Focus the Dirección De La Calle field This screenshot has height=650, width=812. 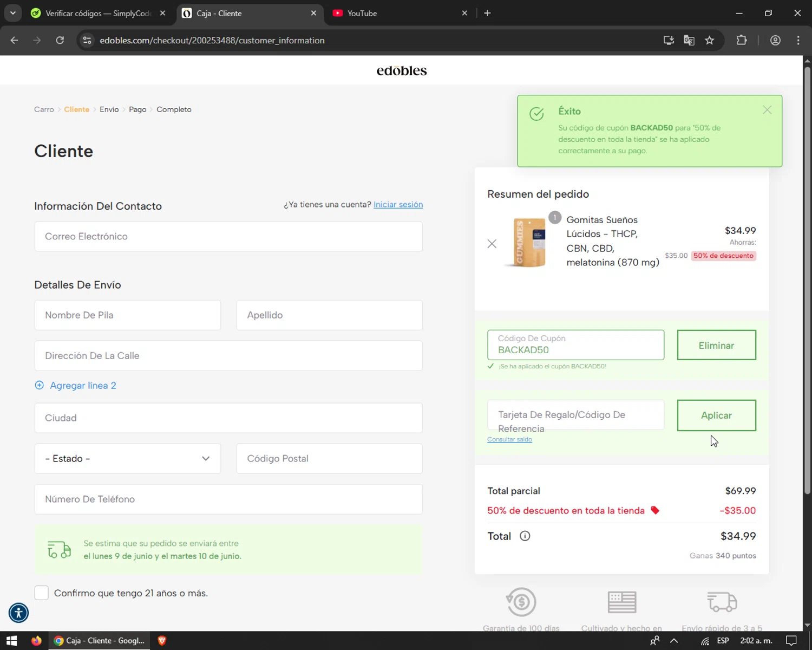[228, 355]
